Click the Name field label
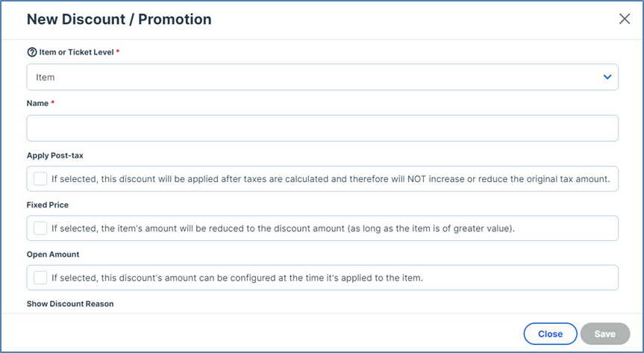 (x=37, y=103)
